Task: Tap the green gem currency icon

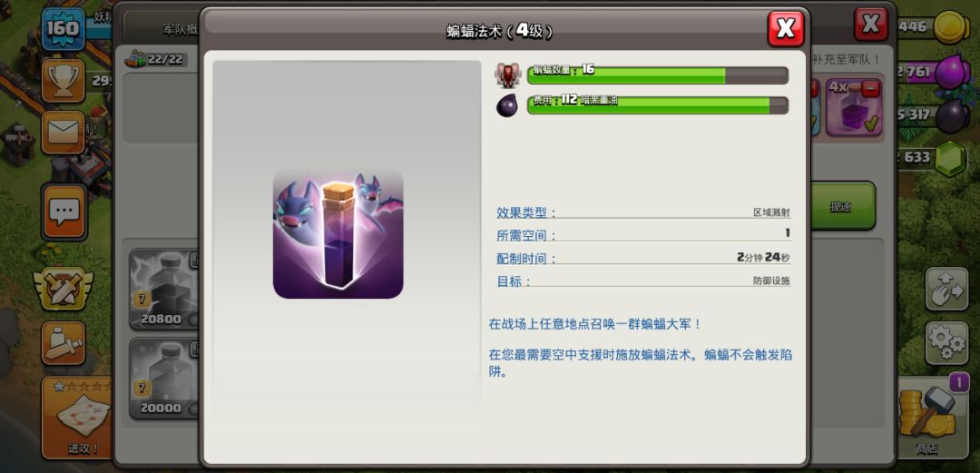Action: click(951, 157)
